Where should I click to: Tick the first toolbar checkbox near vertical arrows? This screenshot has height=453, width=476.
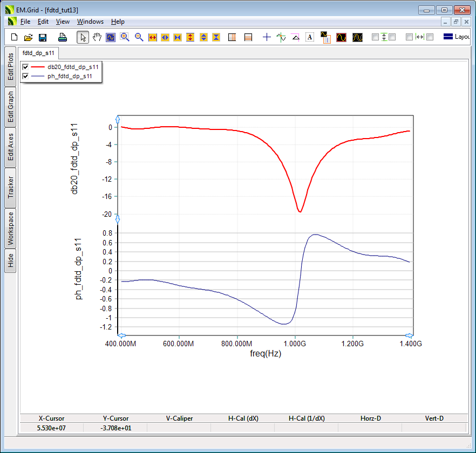click(376, 37)
